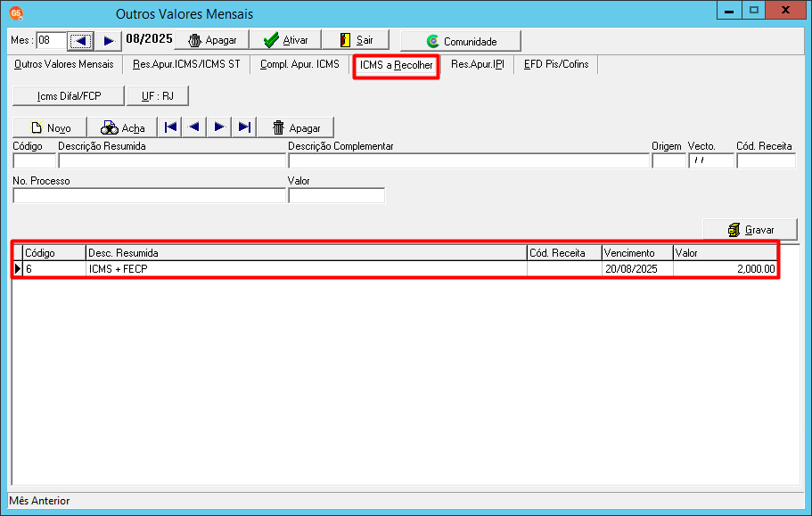Open Icms Difal/FCP button
The width and height of the screenshot is (812, 516).
[x=69, y=95]
